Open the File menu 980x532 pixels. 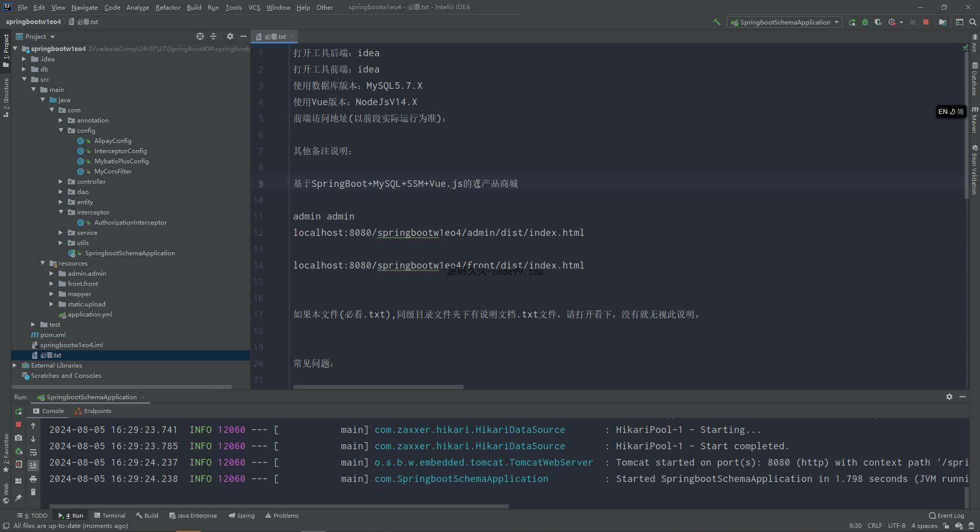tap(22, 7)
